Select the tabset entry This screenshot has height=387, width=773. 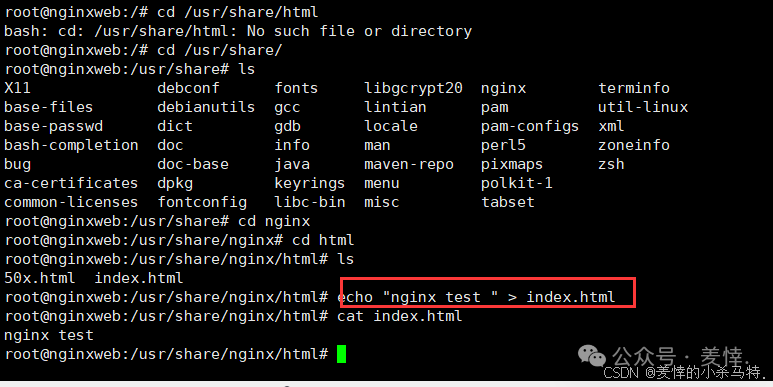pyautogui.click(x=508, y=202)
